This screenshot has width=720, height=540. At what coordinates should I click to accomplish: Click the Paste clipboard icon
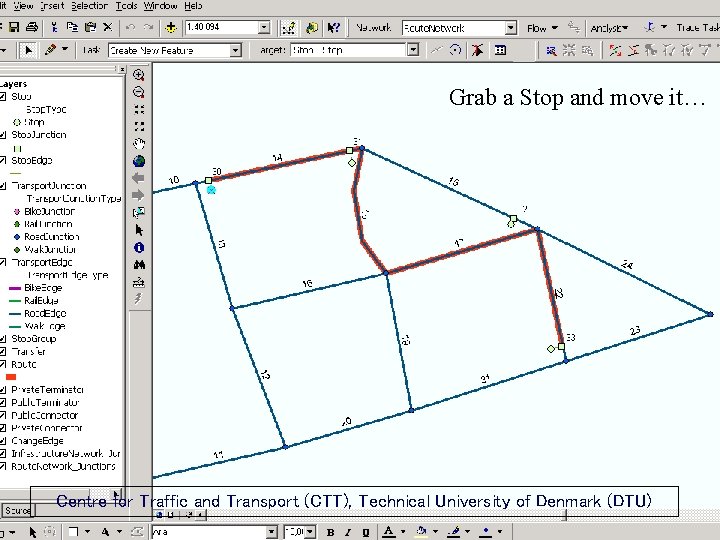(90, 28)
